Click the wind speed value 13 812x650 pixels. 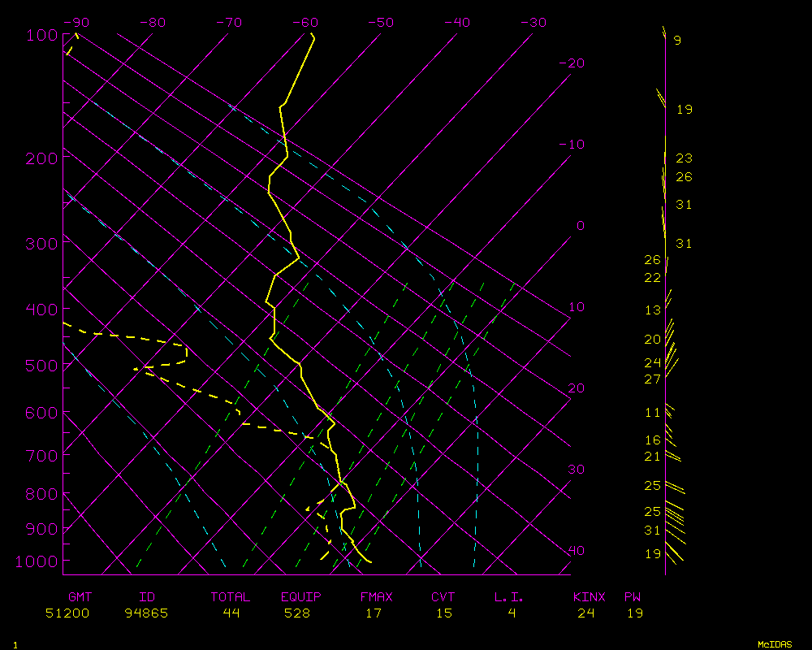point(653,310)
